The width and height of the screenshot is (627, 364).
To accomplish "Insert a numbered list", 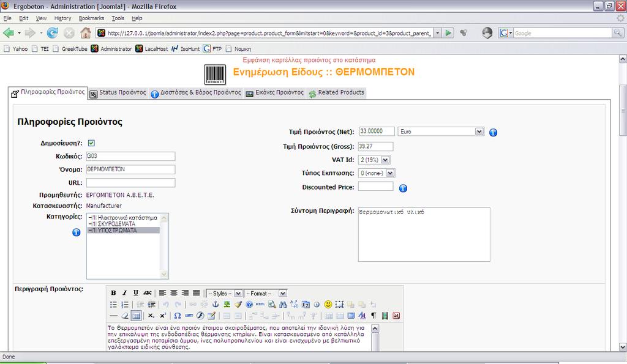I will pyautogui.click(x=125, y=305).
